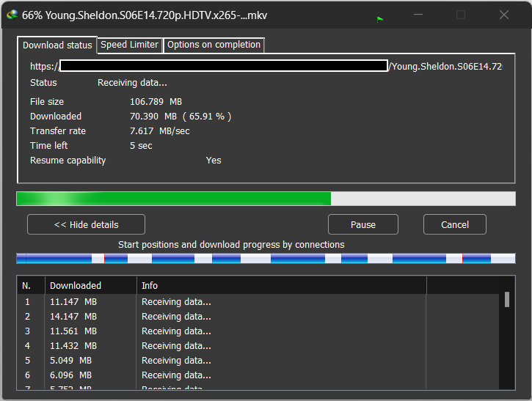Click the Transfer rate value 7.617 MB/sec
Image resolution: width=532 pixels, height=401 pixels.
point(159,130)
